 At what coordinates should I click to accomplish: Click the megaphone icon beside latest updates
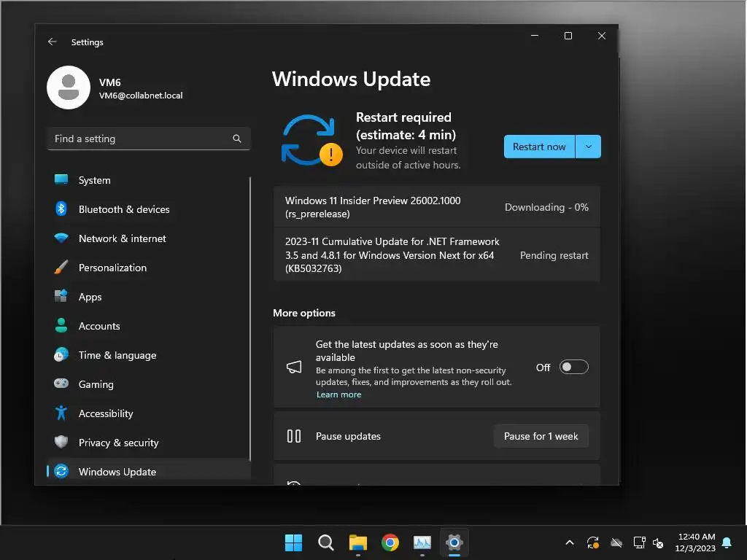click(294, 367)
